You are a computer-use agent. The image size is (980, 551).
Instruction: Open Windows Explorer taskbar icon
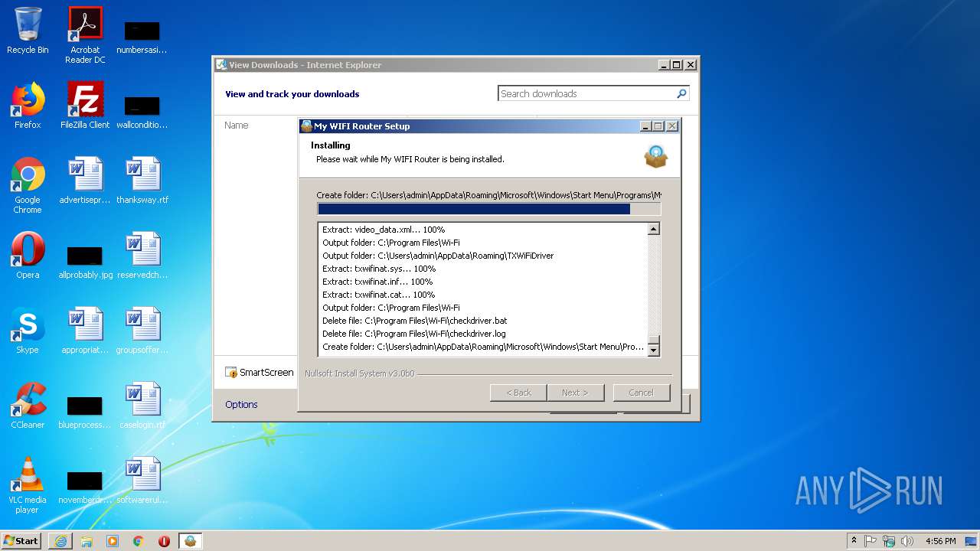[x=87, y=541]
